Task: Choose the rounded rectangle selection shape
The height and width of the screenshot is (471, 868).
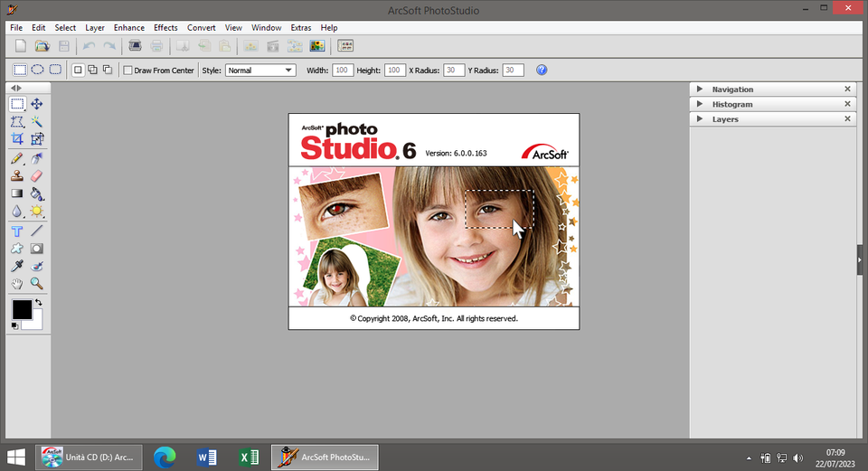Action: [x=55, y=70]
